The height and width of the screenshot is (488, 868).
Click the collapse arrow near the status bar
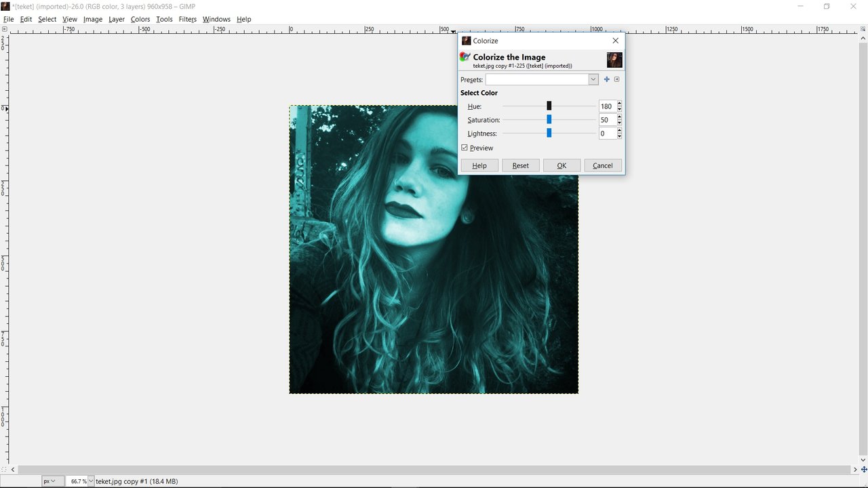(x=12, y=469)
